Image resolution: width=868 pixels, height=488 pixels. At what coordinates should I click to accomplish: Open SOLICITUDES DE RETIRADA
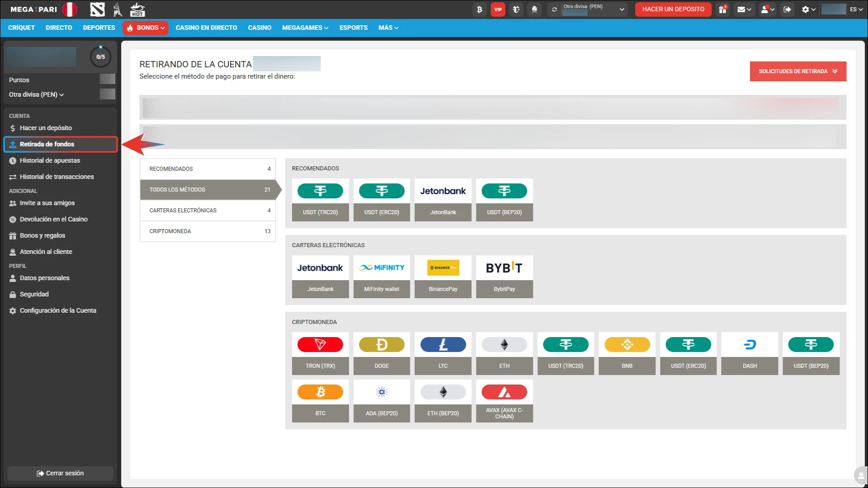797,71
